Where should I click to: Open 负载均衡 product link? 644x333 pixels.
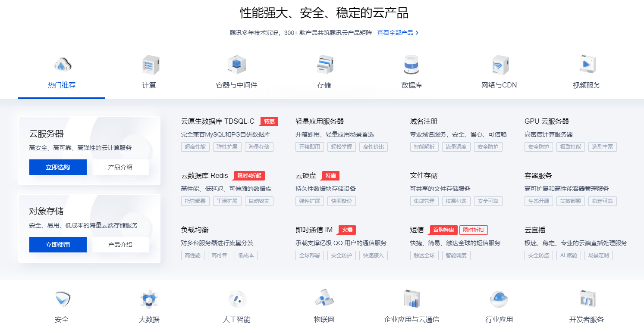[x=195, y=230]
